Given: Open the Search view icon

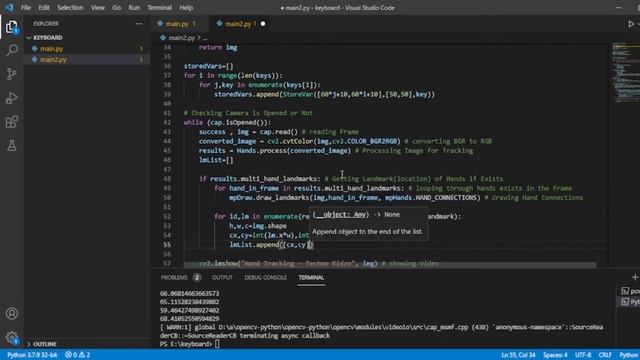Looking at the screenshot, I should point(12,51).
